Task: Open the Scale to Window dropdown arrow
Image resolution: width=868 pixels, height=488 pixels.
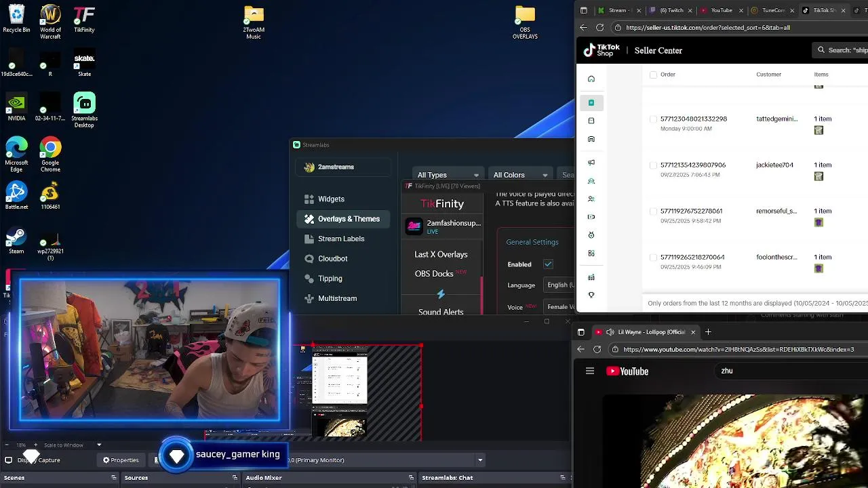Action: tap(99, 445)
